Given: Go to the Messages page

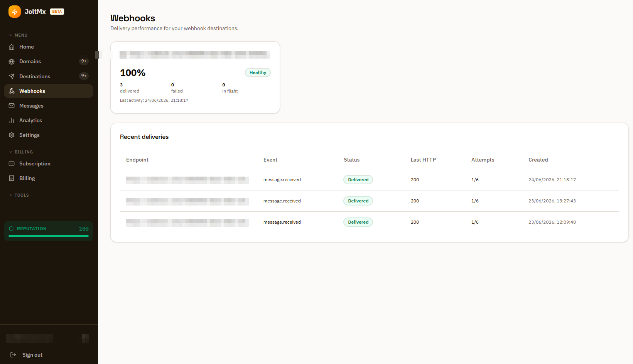Looking at the screenshot, I should 49,106.
